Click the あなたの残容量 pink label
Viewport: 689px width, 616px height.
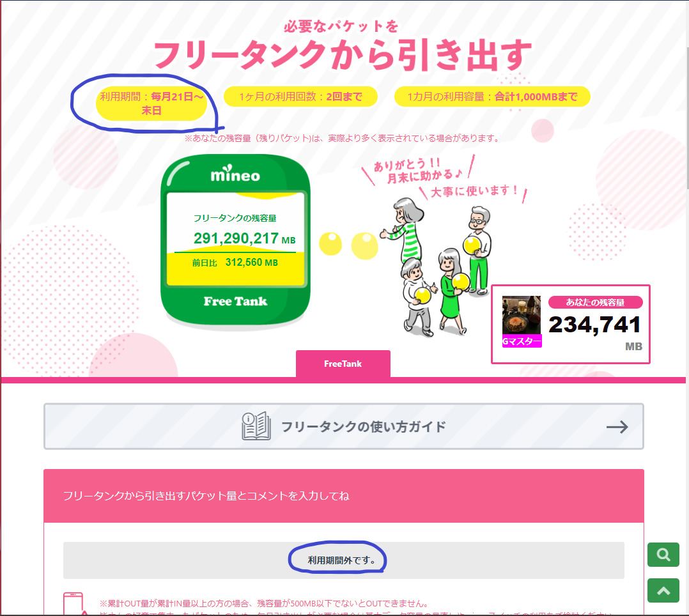click(596, 302)
